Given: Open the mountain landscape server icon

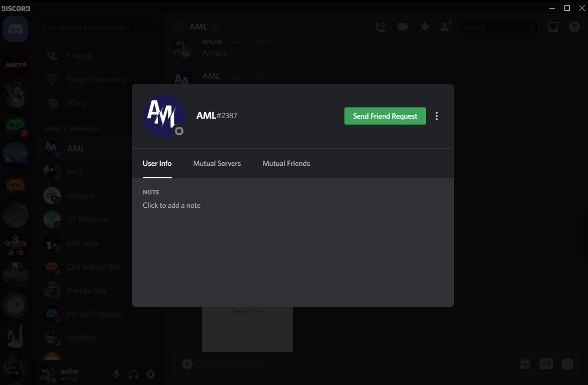Looking at the screenshot, I should [16, 155].
